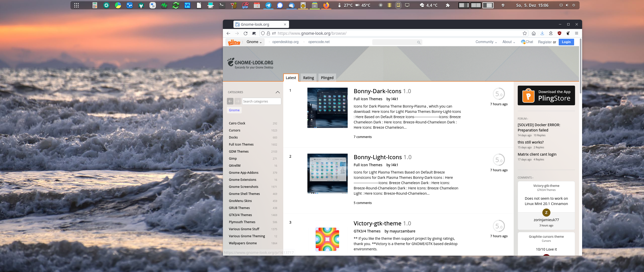Open the Downloads panel icon

(x=542, y=33)
